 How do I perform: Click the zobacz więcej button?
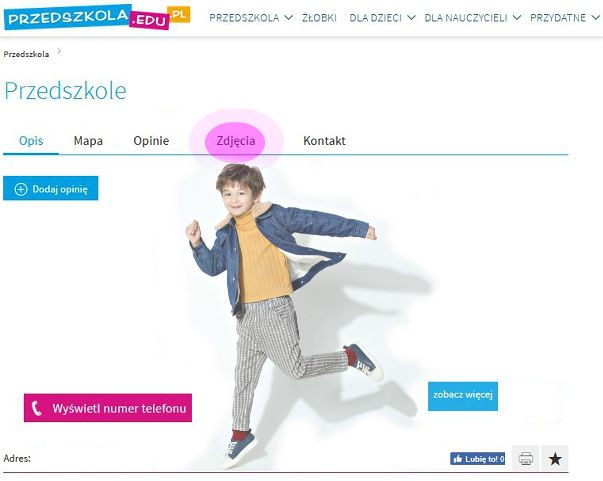click(463, 396)
